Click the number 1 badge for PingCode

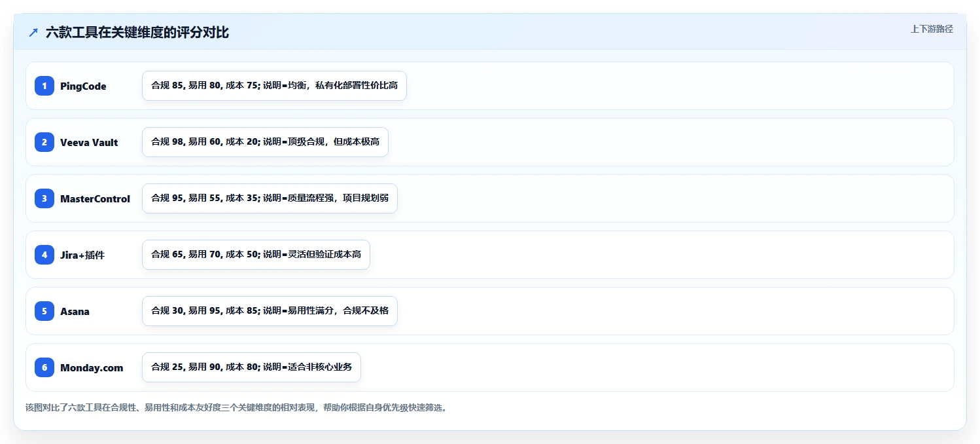44,86
